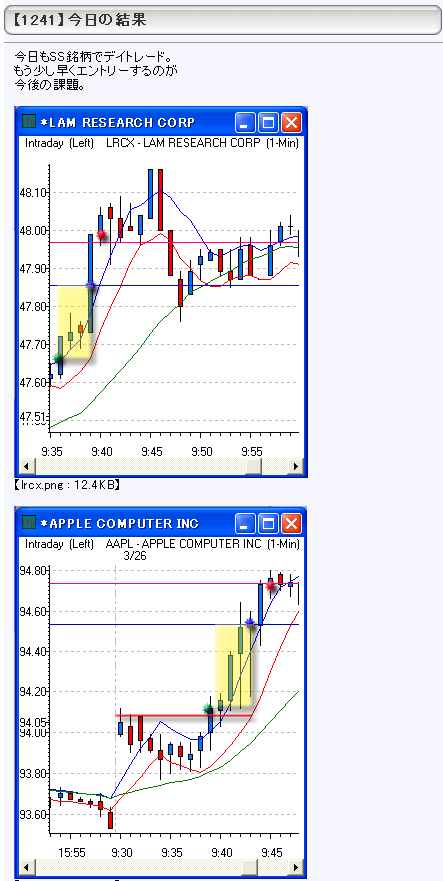Click the lrcx.png file caption text
Viewport: 443px width, 881px height.
pyautogui.click(x=66, y=484)
